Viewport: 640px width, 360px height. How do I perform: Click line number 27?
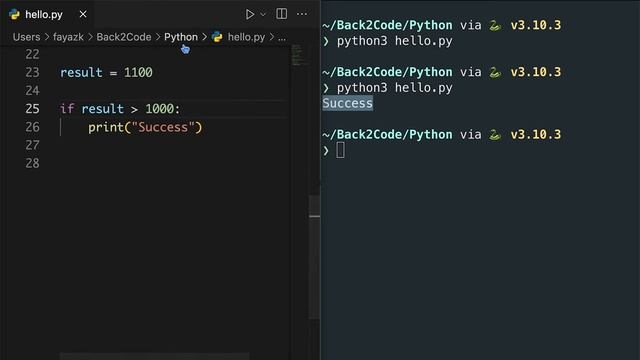33,145
